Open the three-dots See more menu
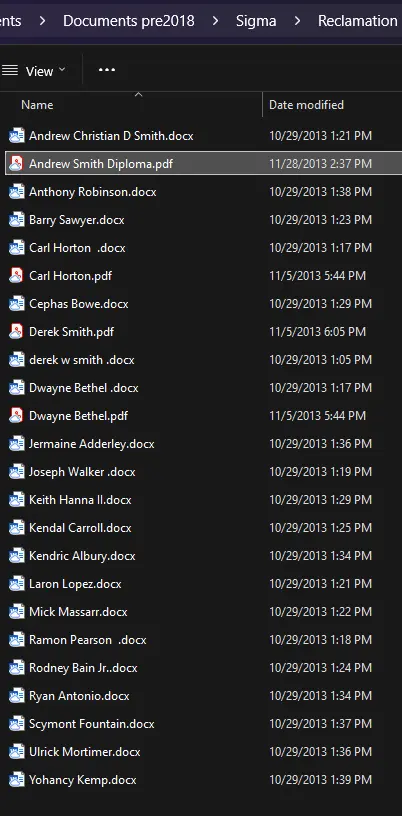Image resolution: width=402 pixels, height=816 pixels. (107, 70)
